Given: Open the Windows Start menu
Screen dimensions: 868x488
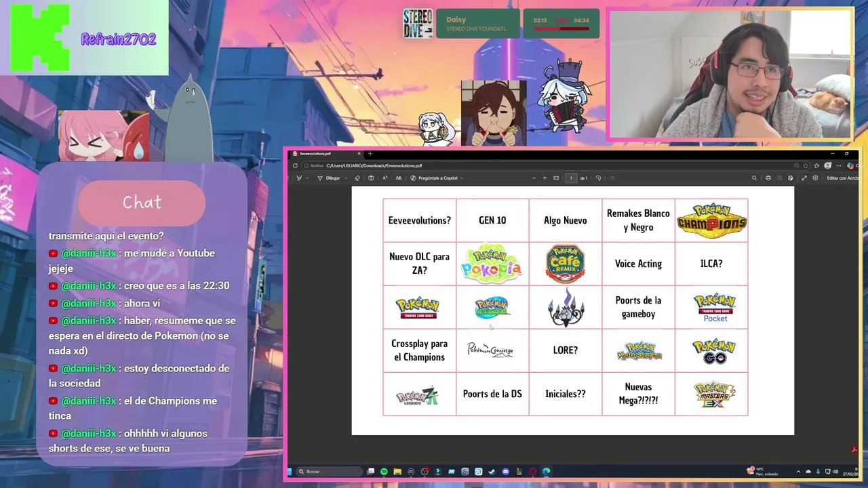Looking at the screenshot, I should tap(290, 471).
